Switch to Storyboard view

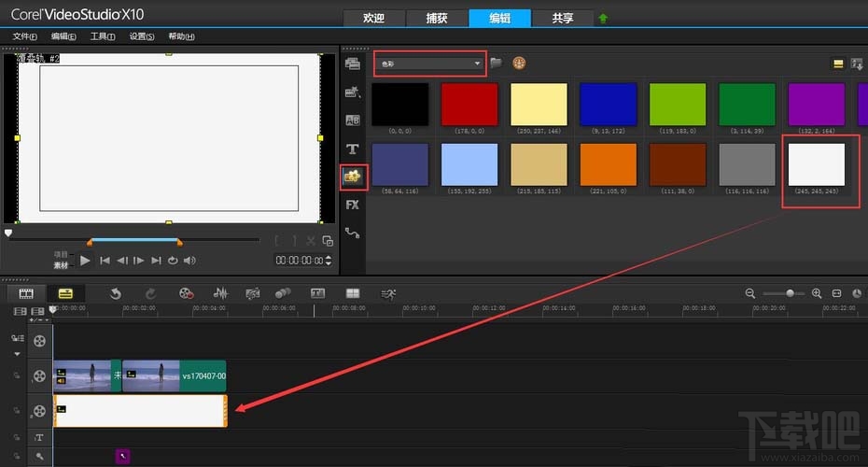pyautogui.click(x=27, y=293)
